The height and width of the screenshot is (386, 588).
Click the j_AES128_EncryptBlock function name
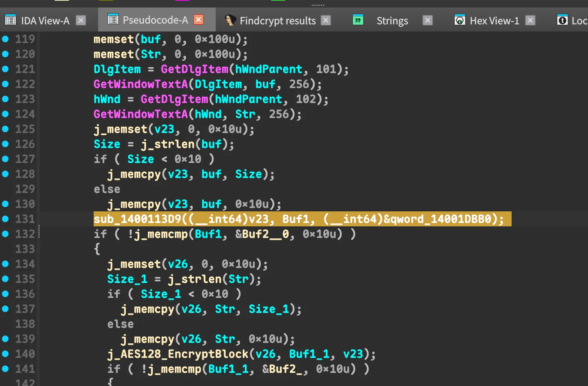pos(178,354)
